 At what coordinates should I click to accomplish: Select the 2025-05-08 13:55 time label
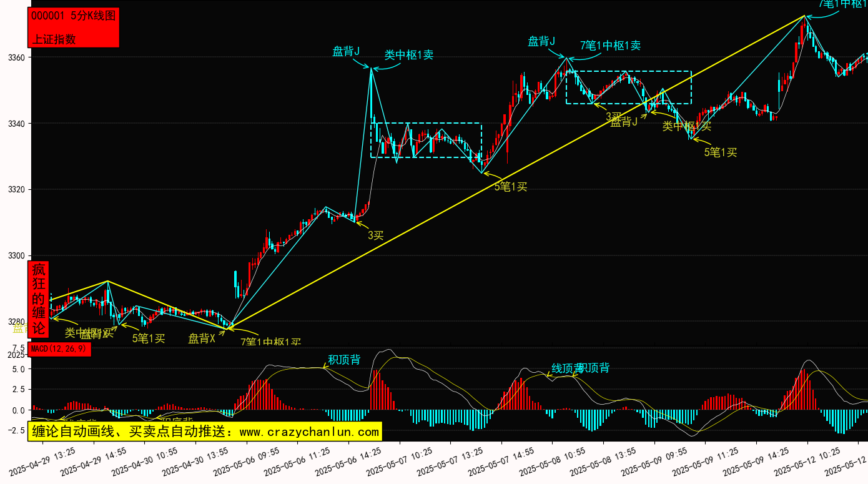coord(604,461)
